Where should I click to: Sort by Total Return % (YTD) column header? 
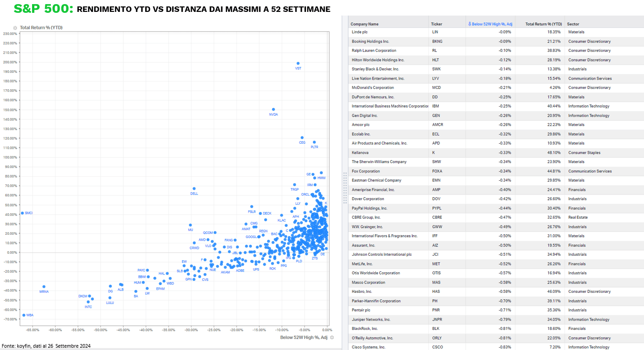(543, 24)
